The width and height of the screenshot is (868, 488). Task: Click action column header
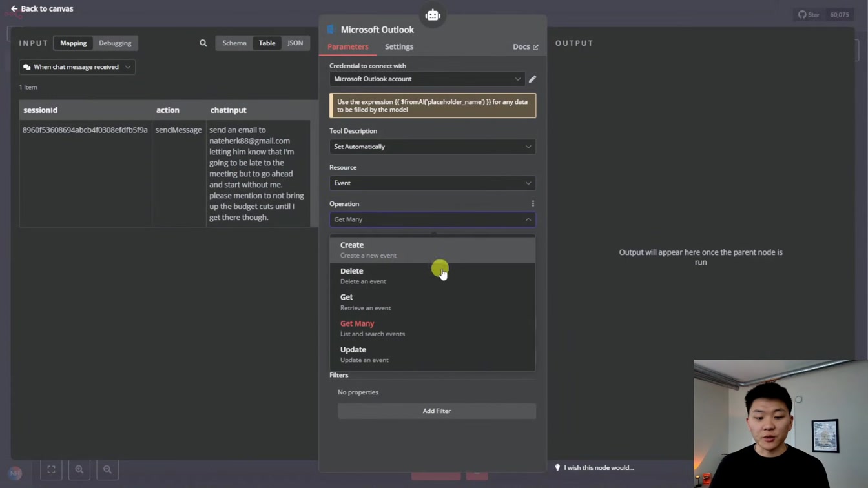click(179, 110)
